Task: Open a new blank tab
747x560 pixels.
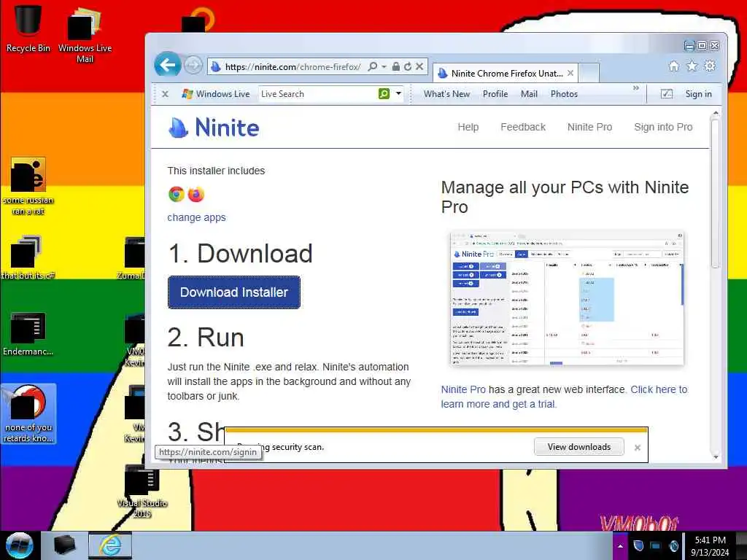Action: tap(589, 74)
